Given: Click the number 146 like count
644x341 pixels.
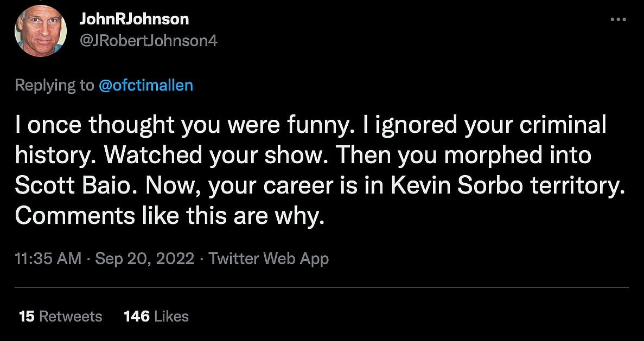Looking at the screenshot, I should coord(136,316).
